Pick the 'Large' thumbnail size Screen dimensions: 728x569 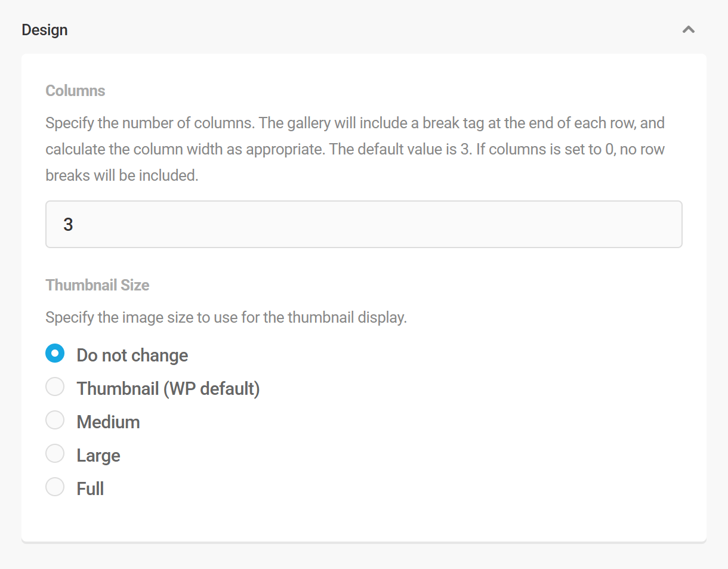pos(55,453)
